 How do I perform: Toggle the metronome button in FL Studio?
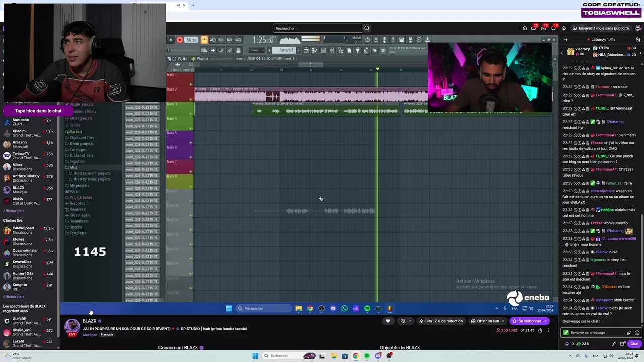pyautogui.click(x=204, y=40)
